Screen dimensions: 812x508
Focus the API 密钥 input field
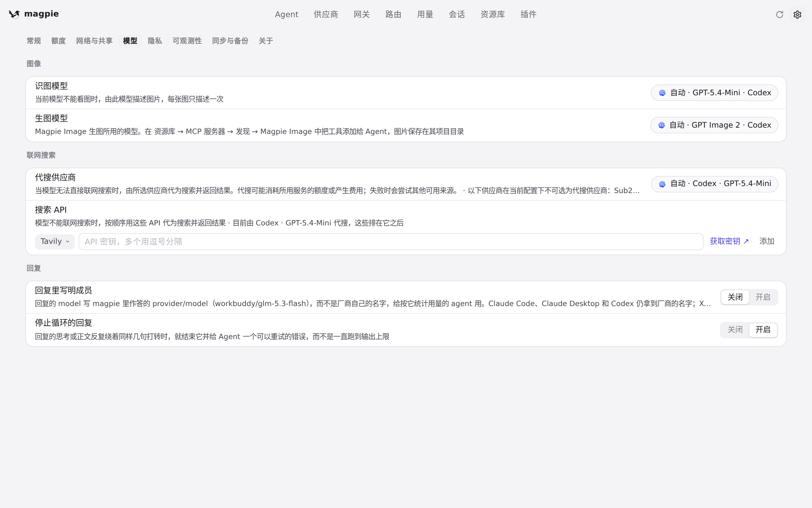point(391,242)
